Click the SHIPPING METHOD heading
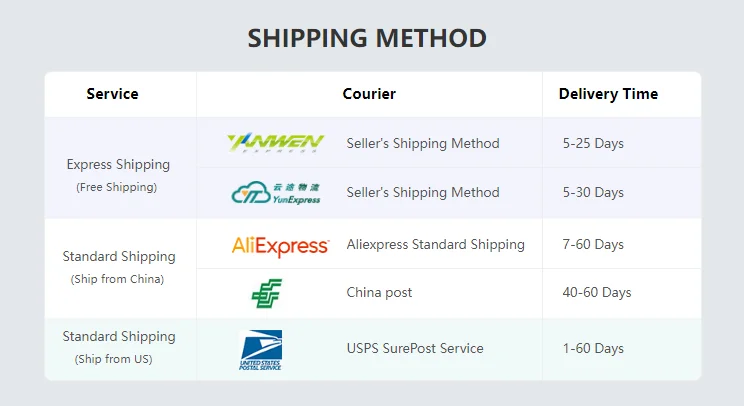This screenshot has width=744, height=406. coord(367,38)
